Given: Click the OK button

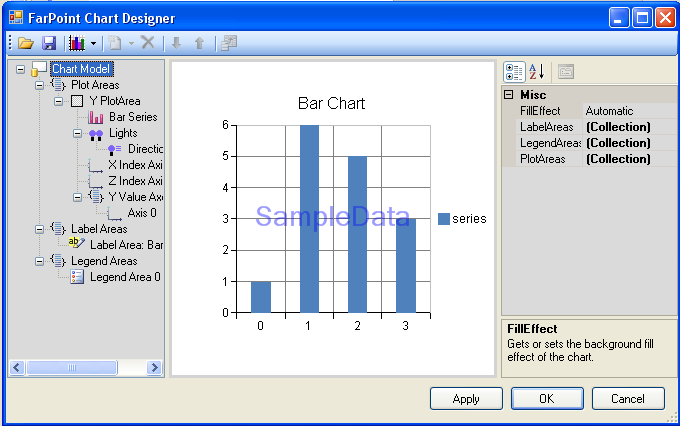Looking at the screenshot, I should [x=547, y=399].
